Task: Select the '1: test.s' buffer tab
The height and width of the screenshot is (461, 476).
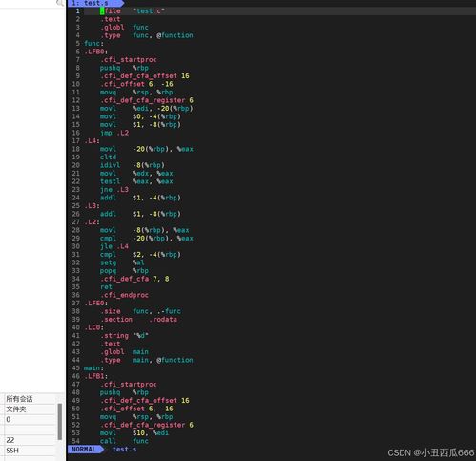Action: pos(94,3)
